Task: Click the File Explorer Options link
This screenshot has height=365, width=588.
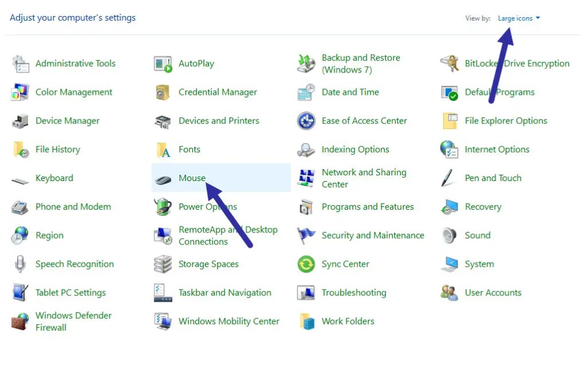Action: (505, 121)
